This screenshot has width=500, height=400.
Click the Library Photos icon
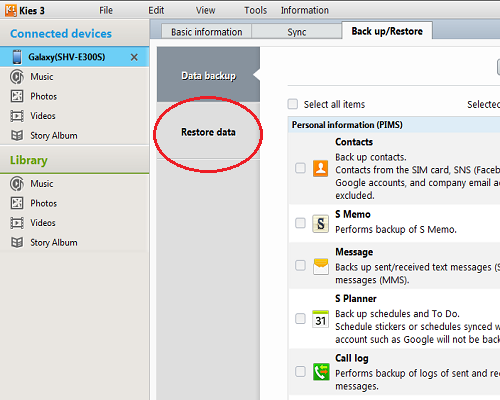[17, 203]
